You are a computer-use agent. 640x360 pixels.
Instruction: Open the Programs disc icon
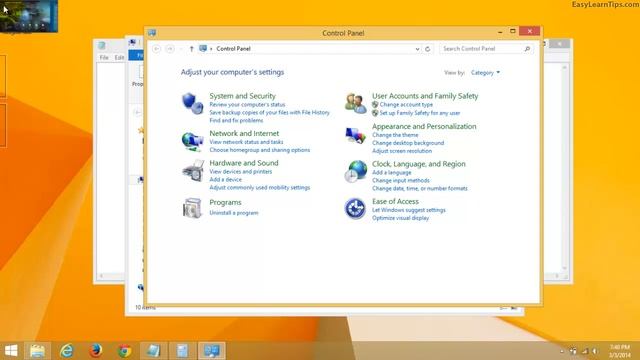(x=192, y=208)
